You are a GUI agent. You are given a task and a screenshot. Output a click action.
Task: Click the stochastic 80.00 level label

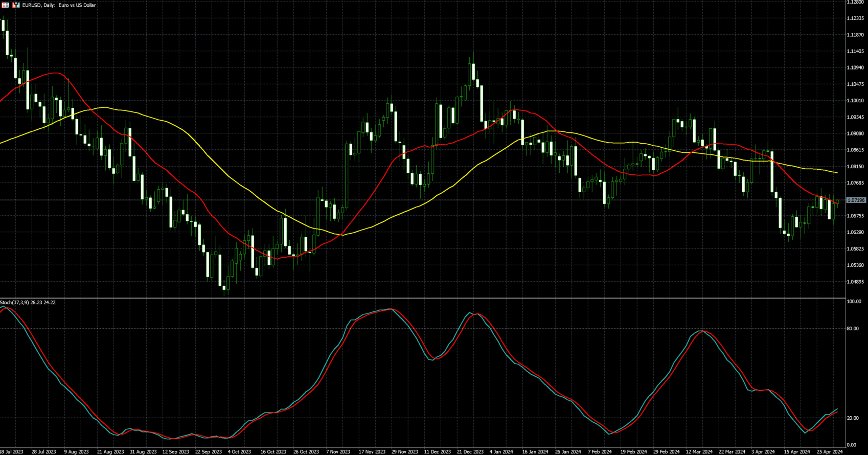point(853,329)
